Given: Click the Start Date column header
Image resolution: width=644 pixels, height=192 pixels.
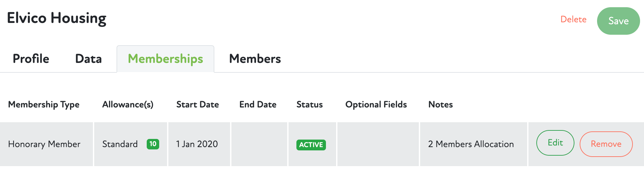Looking at the screenshot, I should [x=198, y=105].
